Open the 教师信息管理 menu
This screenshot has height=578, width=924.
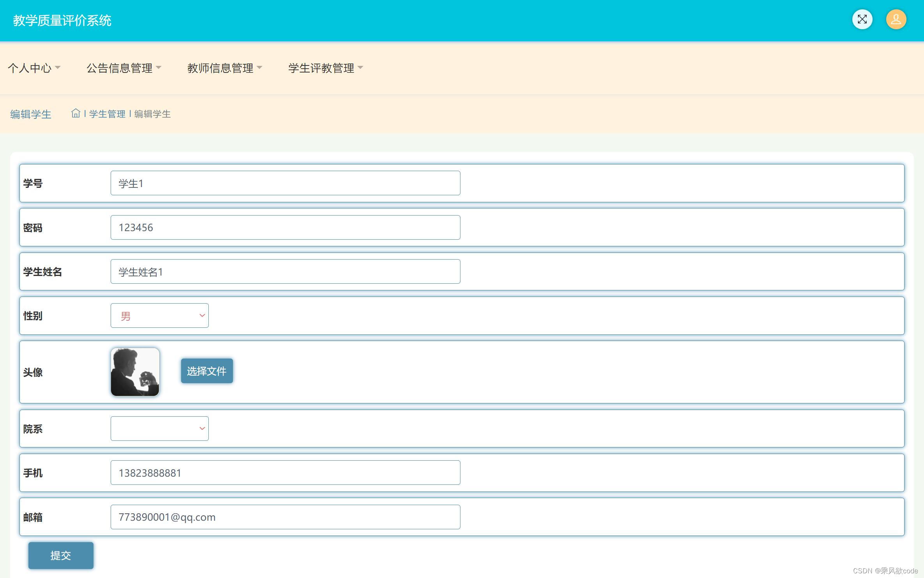coord(220,68)
